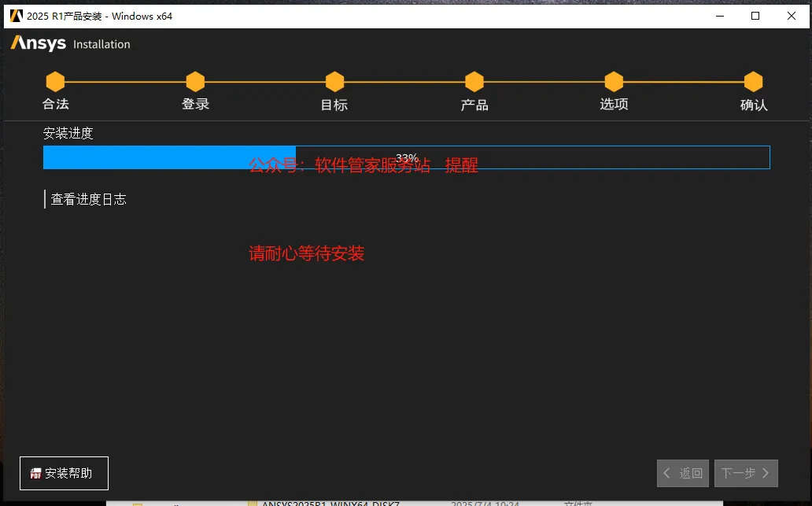
Task: Click the 产品 step hexagon
Action: pos(474,81)
